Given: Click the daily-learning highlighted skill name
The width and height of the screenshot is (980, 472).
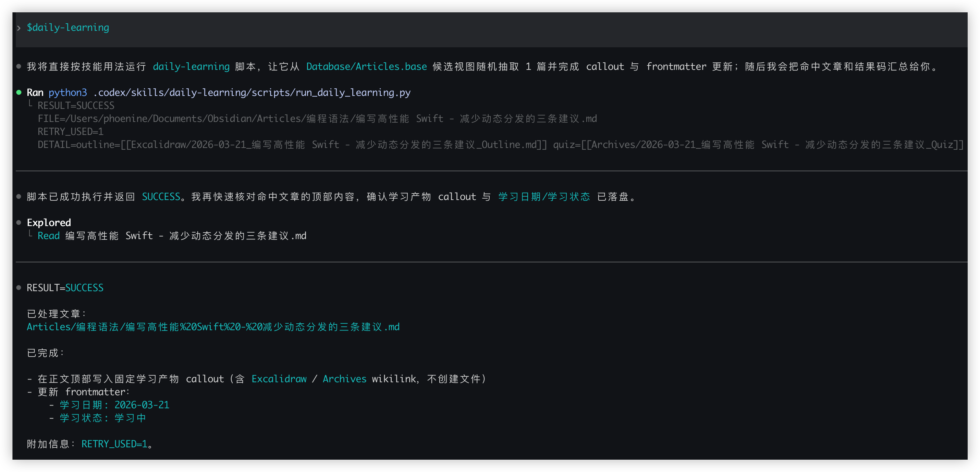Looking at the screenshot, I should (x=191, y=66).
